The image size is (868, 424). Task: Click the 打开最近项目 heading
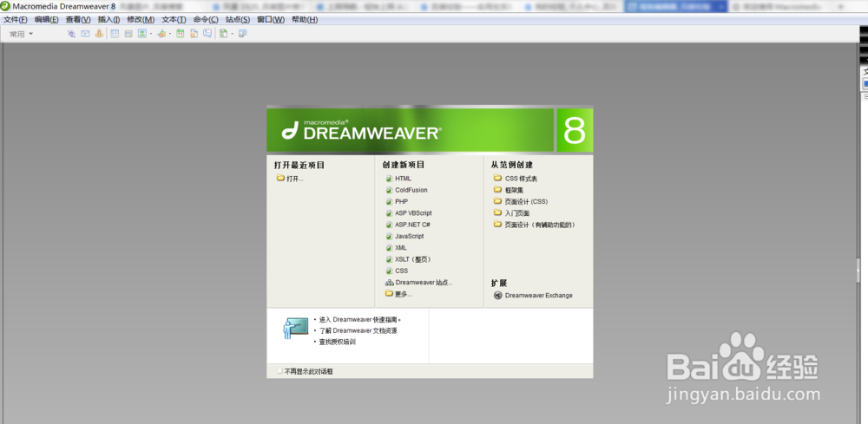coord(299,166)
